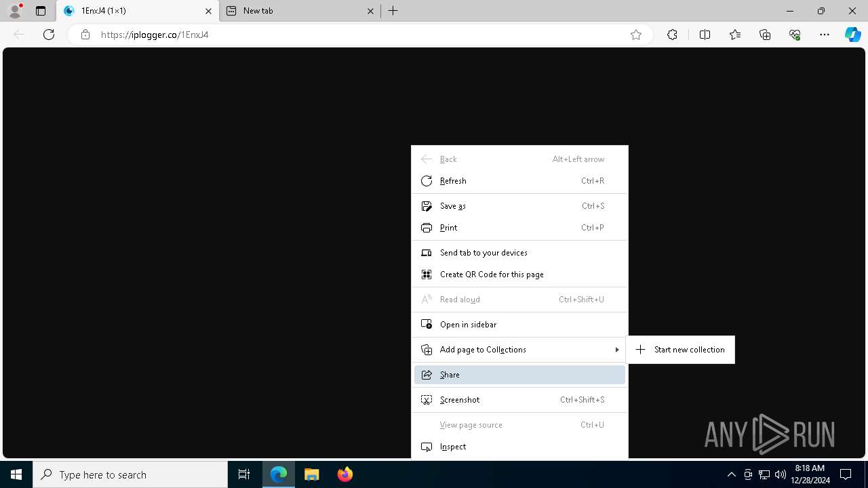The width and height of the screenshot is (868, 488).
Task: Open Settings and more ellipsis
Action: point(825,35)
